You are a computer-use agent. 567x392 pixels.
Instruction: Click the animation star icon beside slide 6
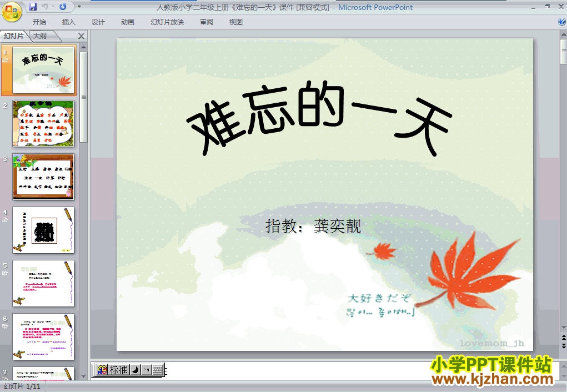pyautogui.click(x=5, y=326)
